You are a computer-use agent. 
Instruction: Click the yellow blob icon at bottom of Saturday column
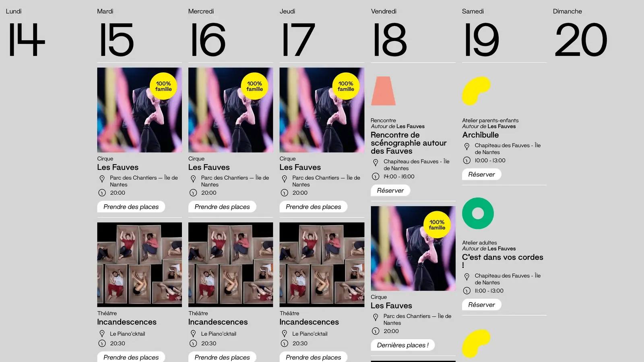click(x=476, y=344)
